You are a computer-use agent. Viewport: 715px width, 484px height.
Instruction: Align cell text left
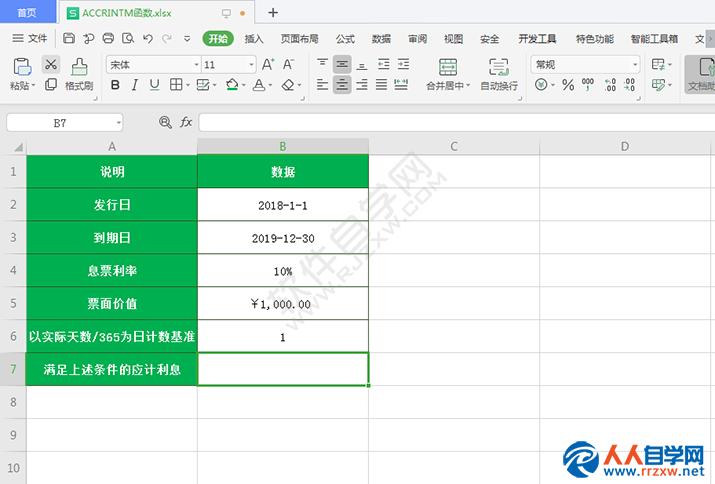tap(322, 84)
